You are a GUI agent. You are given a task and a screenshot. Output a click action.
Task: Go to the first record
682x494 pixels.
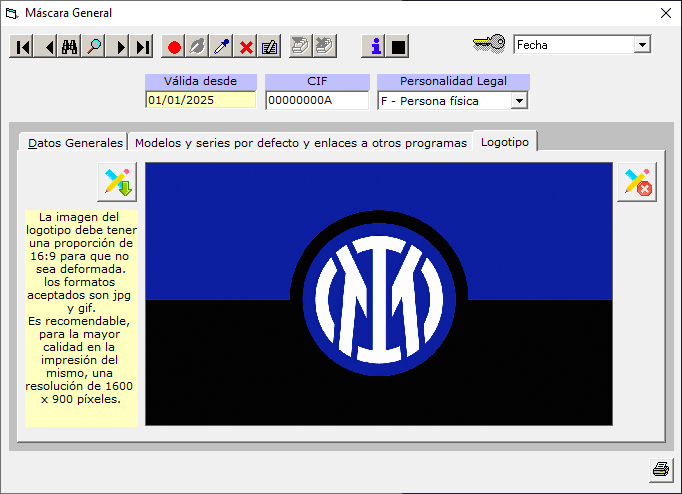tap(22, 47)
